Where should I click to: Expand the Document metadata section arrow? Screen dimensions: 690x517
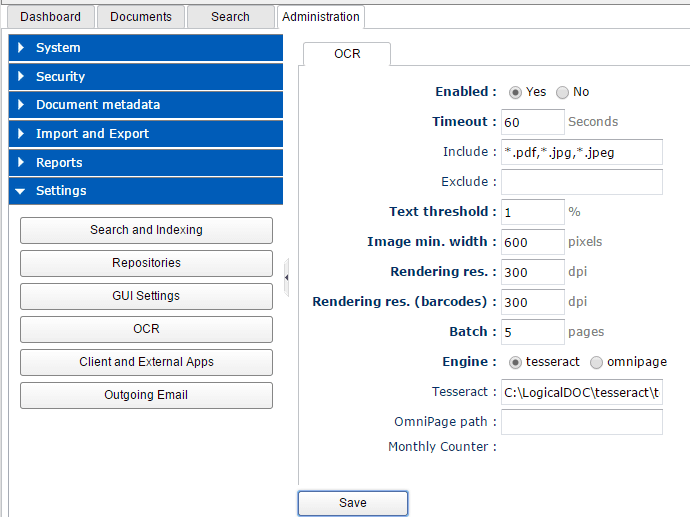point(21,105)
